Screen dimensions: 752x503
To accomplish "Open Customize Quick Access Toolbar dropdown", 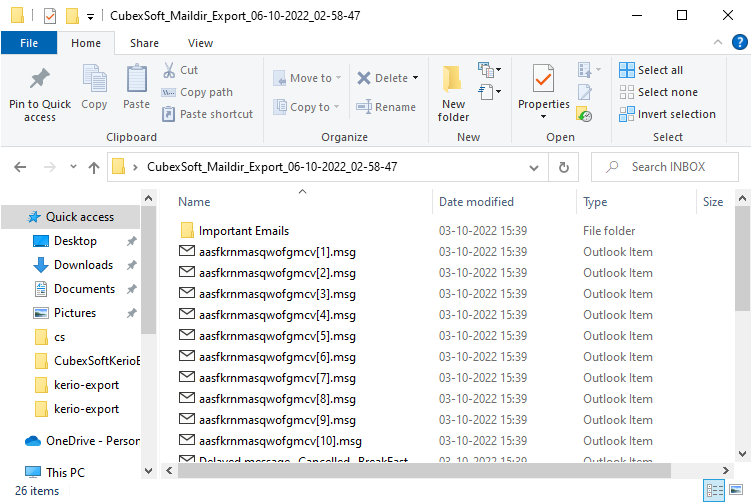I will [90, 17].
